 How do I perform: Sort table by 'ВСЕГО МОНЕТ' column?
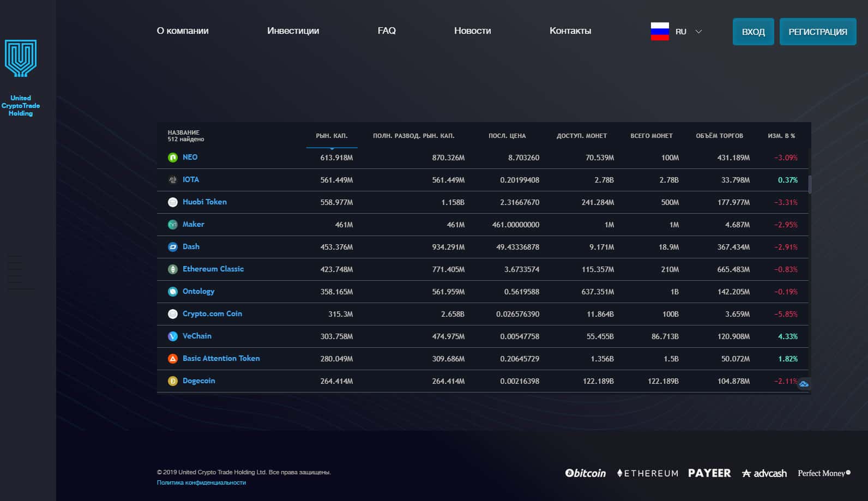pos(652,136)
